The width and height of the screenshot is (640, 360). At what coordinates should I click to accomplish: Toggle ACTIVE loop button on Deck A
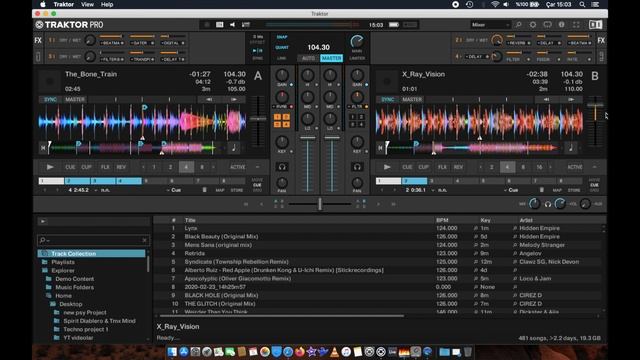238,167
